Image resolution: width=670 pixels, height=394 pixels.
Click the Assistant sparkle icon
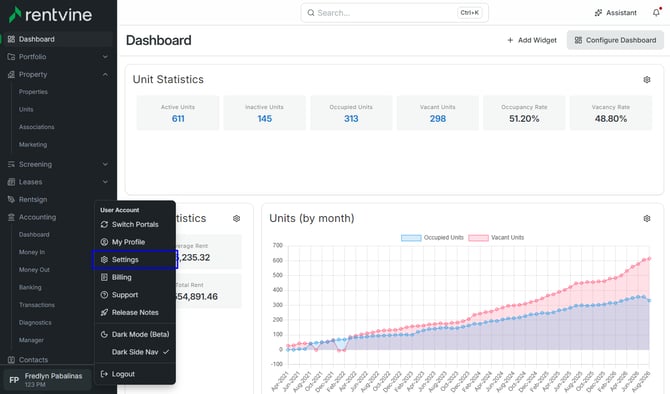point(598,13)
